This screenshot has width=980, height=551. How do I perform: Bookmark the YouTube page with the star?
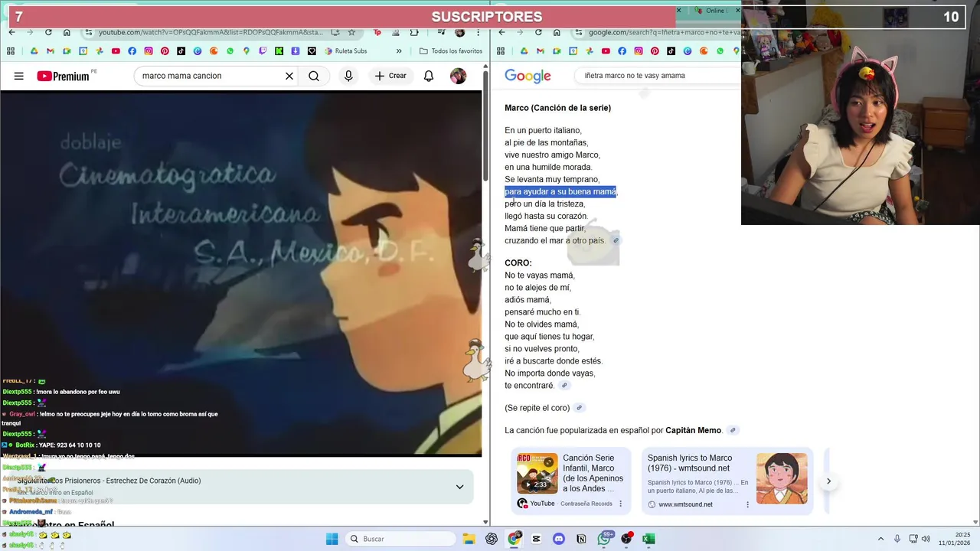pos(351,32)
